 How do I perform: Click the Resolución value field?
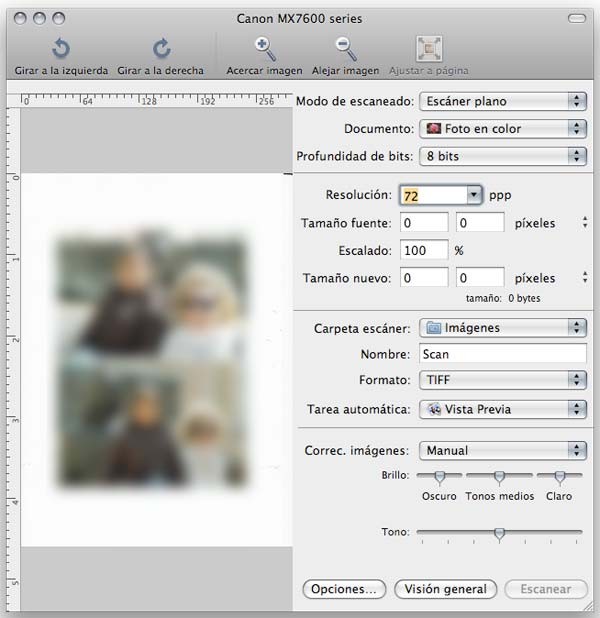pyautogui.click(x=434, y=195)
